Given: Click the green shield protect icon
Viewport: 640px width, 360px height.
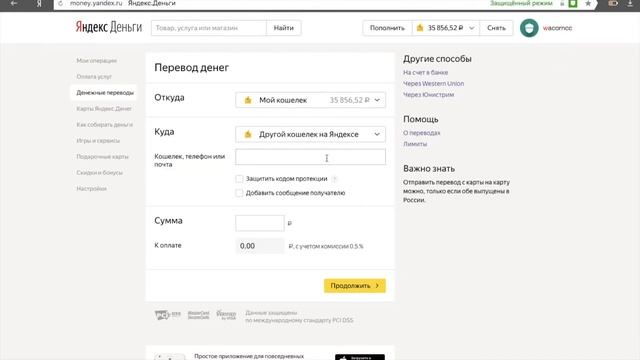Looking at the screenshot, I should [573, 3].
